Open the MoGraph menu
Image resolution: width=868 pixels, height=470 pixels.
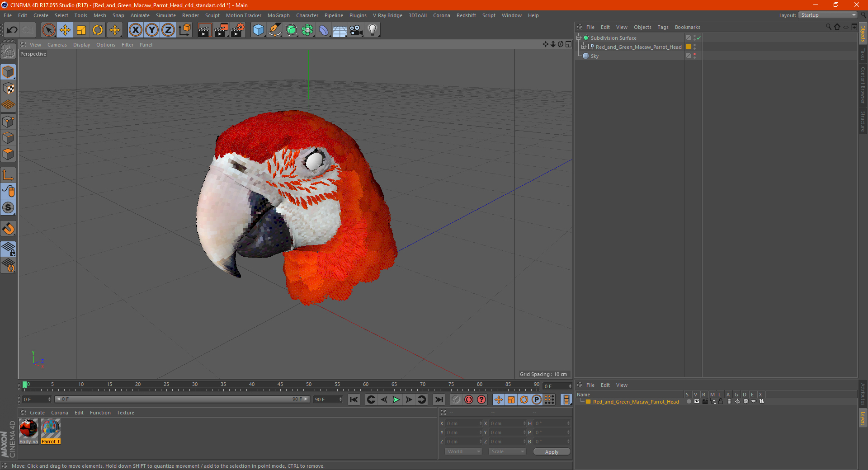pyautogui.click(x=278, y=15)
